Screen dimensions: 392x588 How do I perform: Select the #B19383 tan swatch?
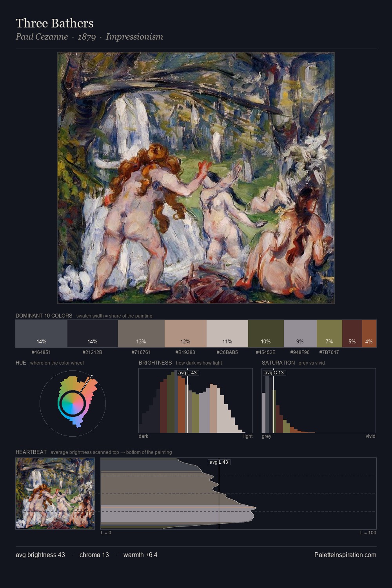pos(185,334)
